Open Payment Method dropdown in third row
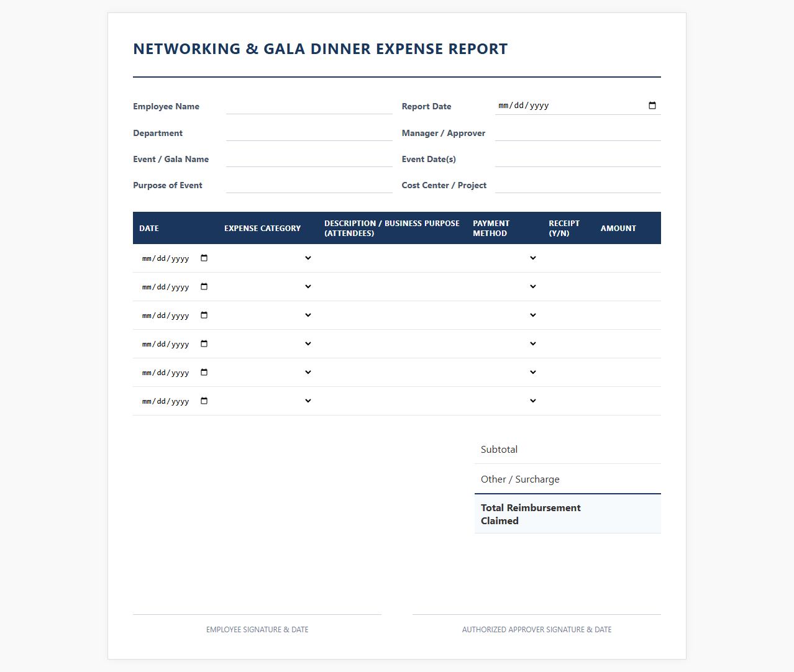Screen dimensions: 794x672 coord(504,316)
